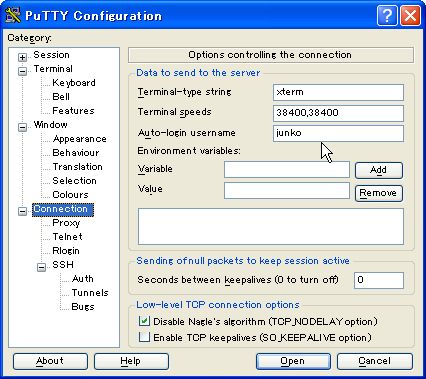Close the PuTTY Configuration window
The height and width of the screenshot is (379, 426).
pyautogui.click(x=410, y=15)
